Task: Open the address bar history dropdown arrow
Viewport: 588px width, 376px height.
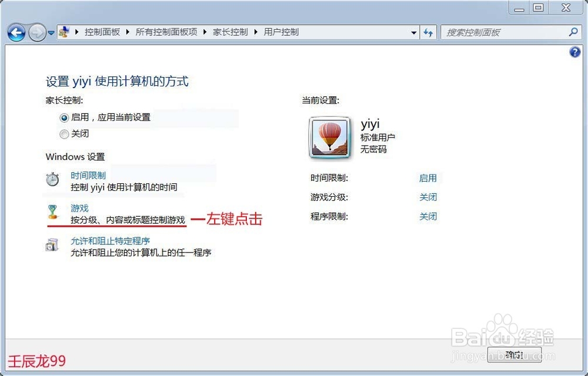Action: tap(414, 32)
